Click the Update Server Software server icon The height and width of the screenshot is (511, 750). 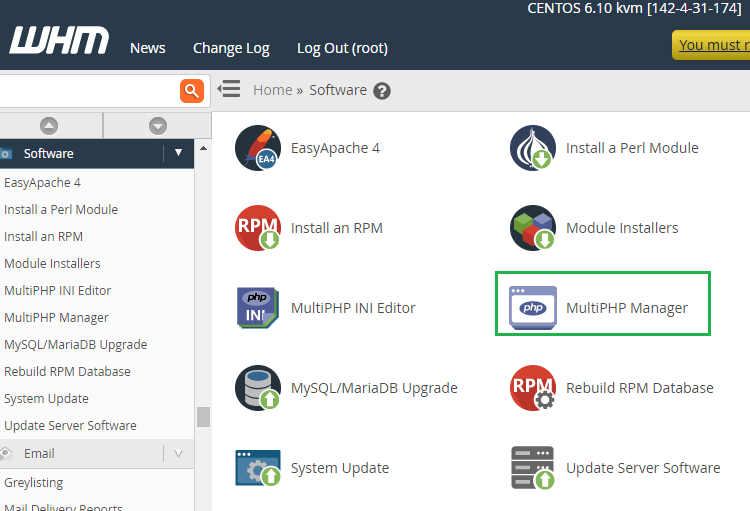click(x=533, y=467)
